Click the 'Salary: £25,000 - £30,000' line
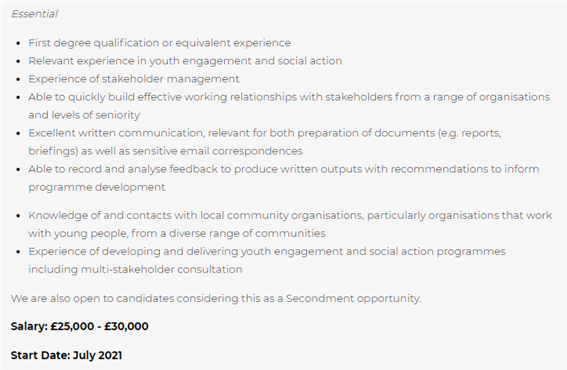This screenshot has width=567, height=370. tap(80, 326)
